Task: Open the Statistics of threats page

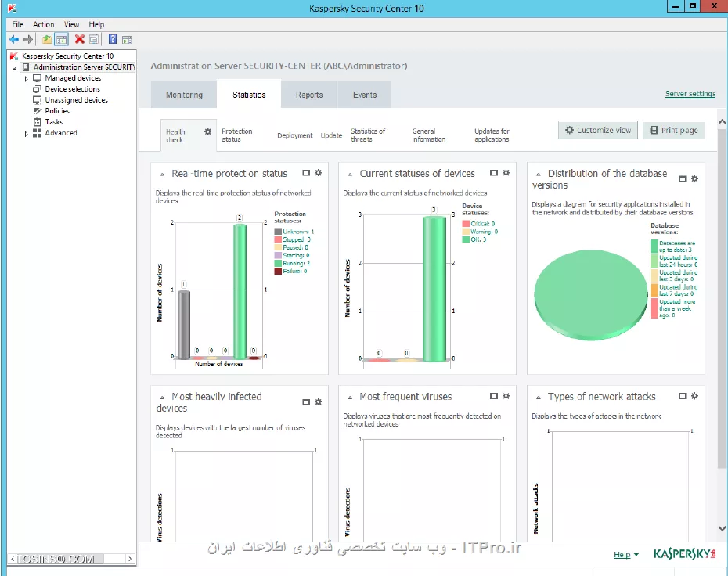Action: coord(368,135)
